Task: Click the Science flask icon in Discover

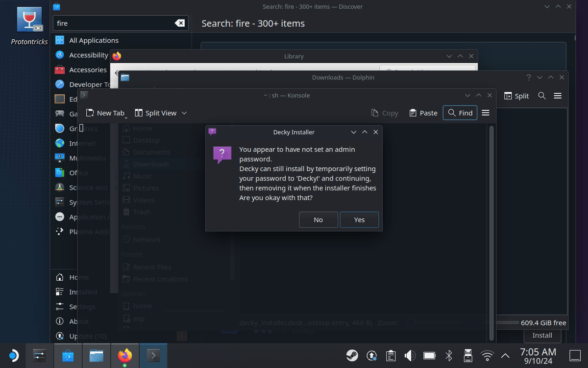Action: coord(60,187)
